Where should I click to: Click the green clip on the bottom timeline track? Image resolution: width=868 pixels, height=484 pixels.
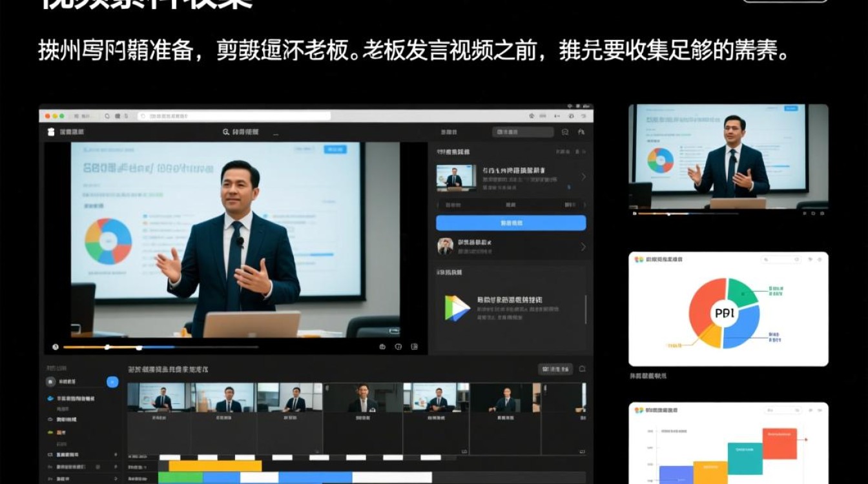click(x=180, y=478)
